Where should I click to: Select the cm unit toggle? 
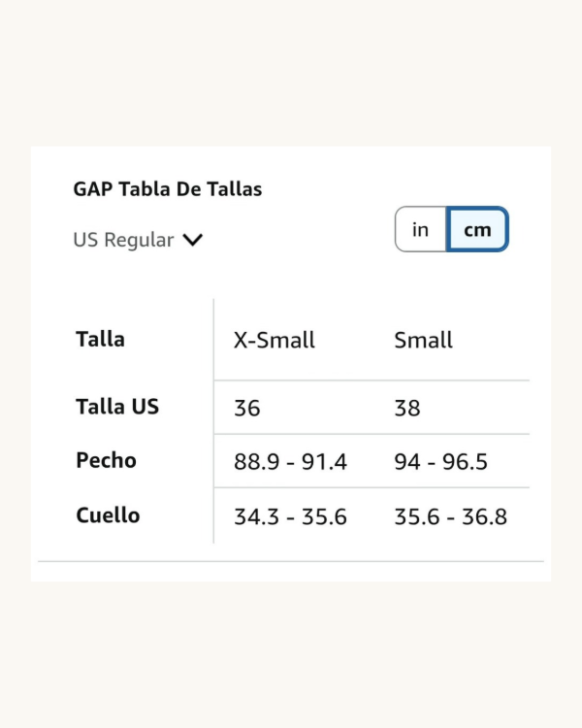(x=477, y=230)
